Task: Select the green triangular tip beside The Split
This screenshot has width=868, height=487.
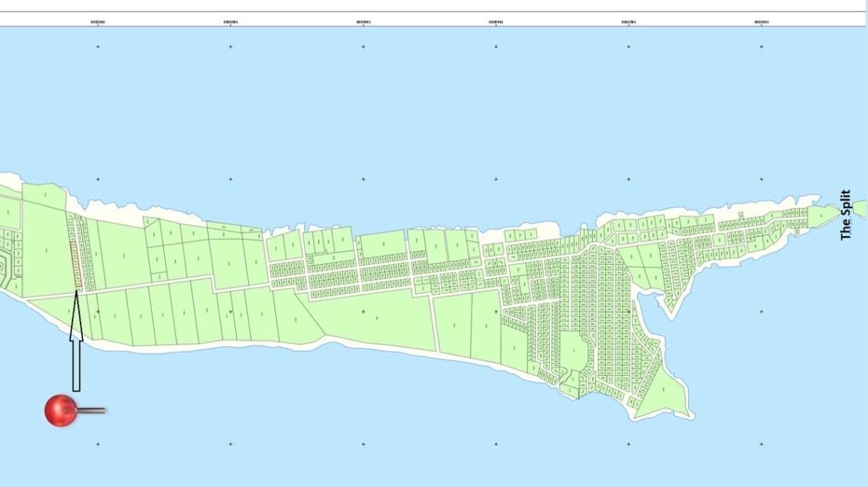Action: pyautogui.click(x=826, y=215)
